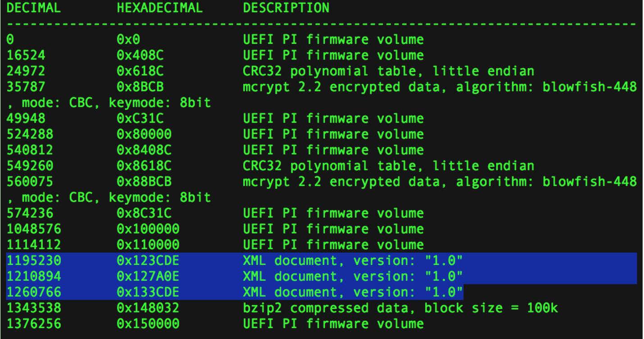Image resolution: width=644 pixels, height=339 pixels.
Task: Click decimal offset 16524
Action: (x=26, y=55)
